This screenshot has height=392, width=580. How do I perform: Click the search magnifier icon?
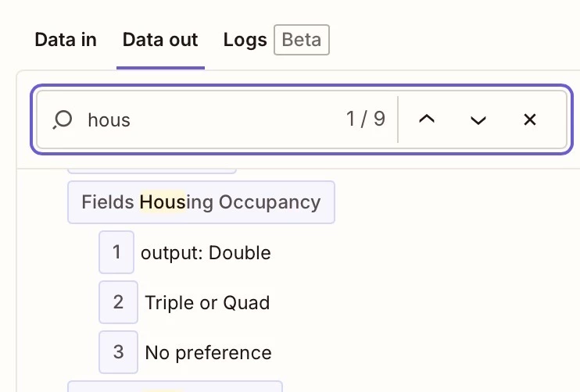[x=63, y=119]
